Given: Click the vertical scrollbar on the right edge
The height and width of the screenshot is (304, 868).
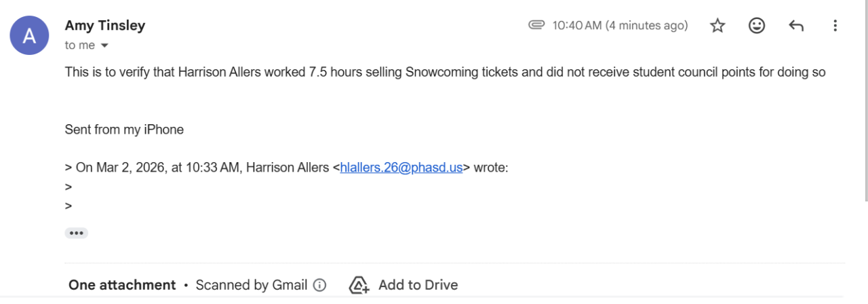Looking at the screenshot, I should pyautogui.click(x=866, y=102).
